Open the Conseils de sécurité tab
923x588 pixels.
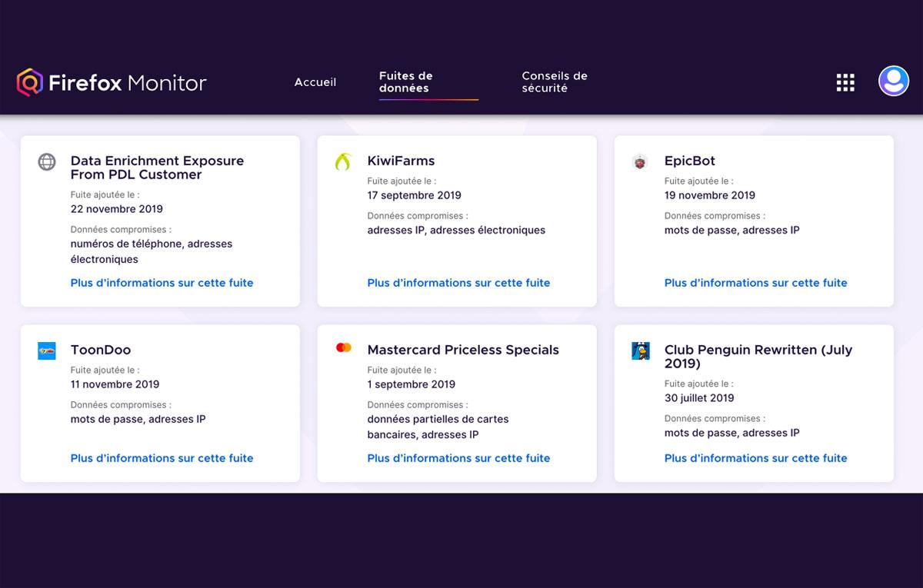555,82
